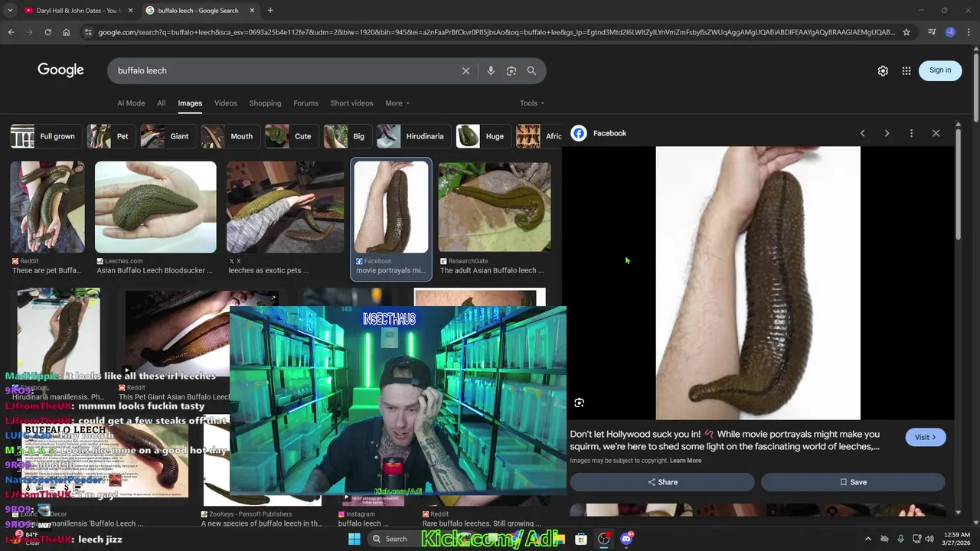The image size is (980, 551).
Task: Reload the page in browser toolbar
Action: 47,32
